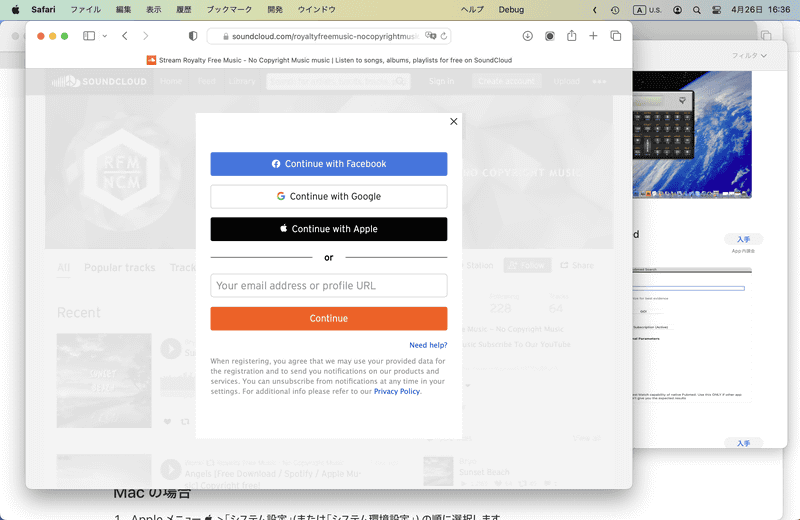The height and width of the screenshot is (520, 800).
Task: Open the Debug menu
Action: pos(511,10)
